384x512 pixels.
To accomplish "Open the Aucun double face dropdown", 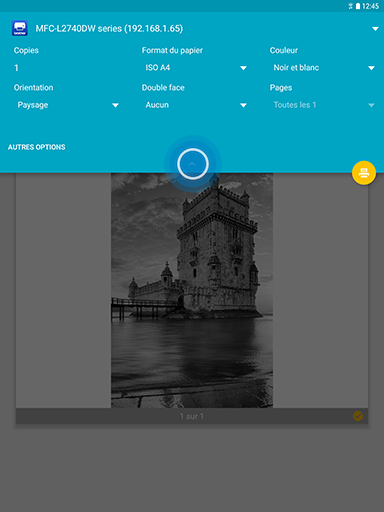I will [196, 105].
